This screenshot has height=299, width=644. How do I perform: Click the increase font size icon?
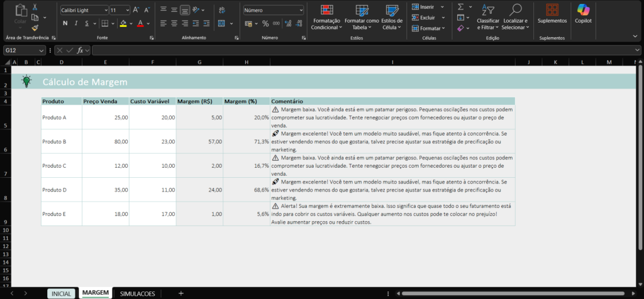137,11
